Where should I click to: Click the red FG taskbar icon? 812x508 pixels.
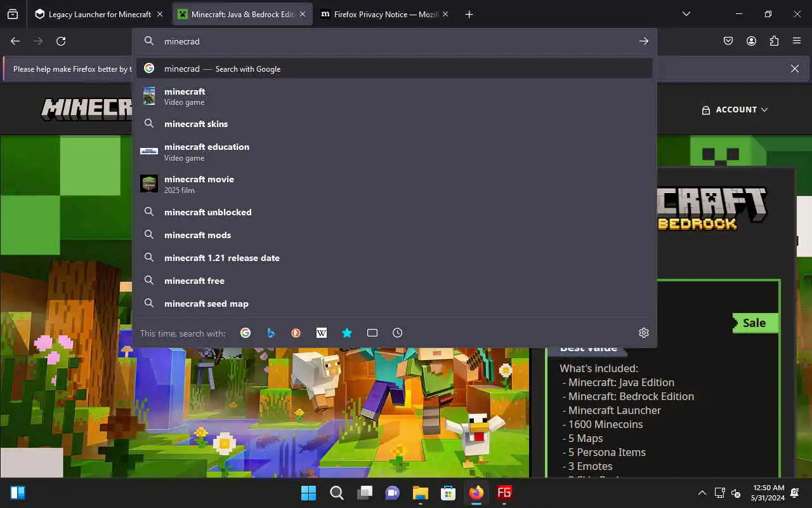(504, 493)
